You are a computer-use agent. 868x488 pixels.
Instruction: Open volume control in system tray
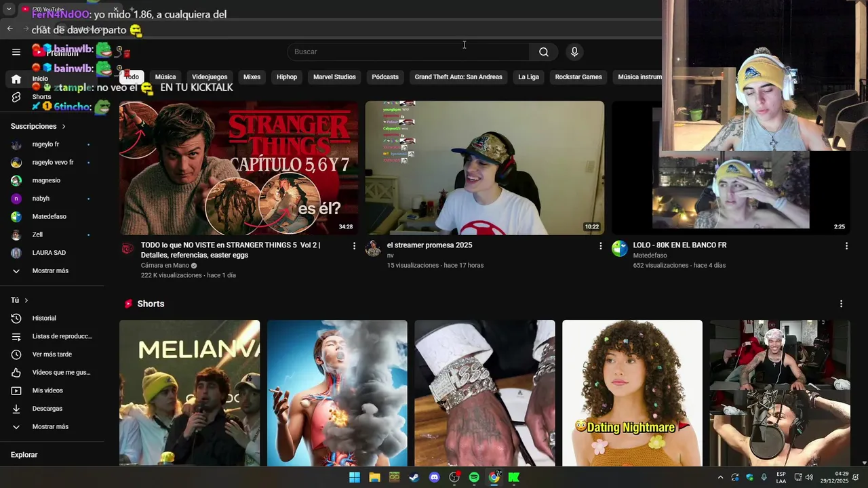[x=809, y=477]
